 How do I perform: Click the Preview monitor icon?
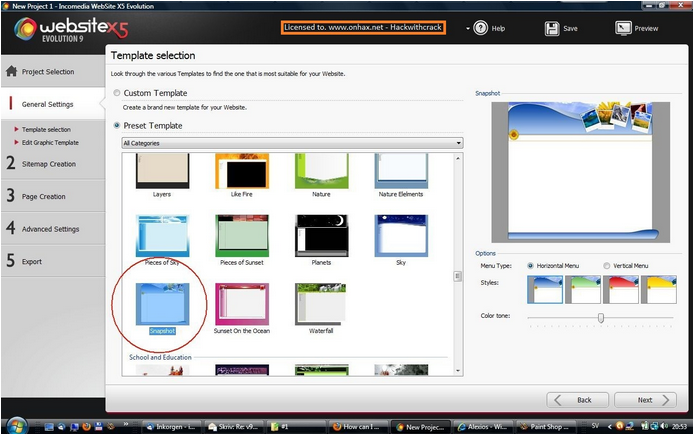(x=623, y=28)
